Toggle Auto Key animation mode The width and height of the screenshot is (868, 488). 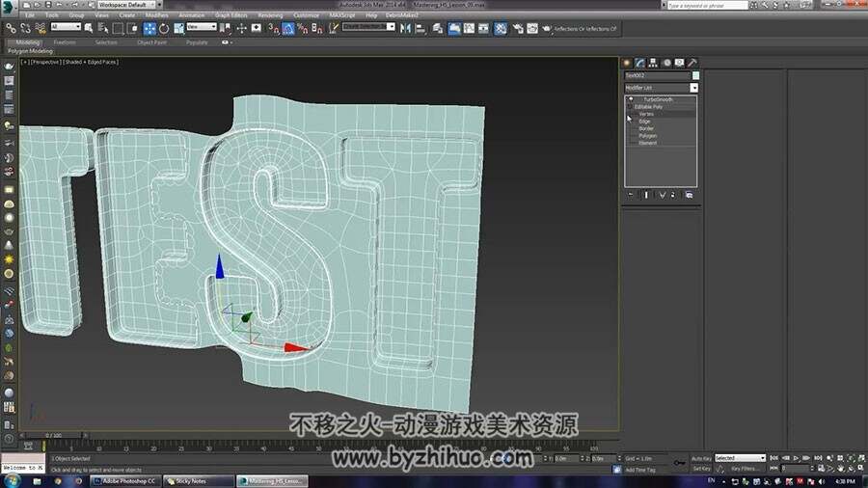[x=701, y=458]
